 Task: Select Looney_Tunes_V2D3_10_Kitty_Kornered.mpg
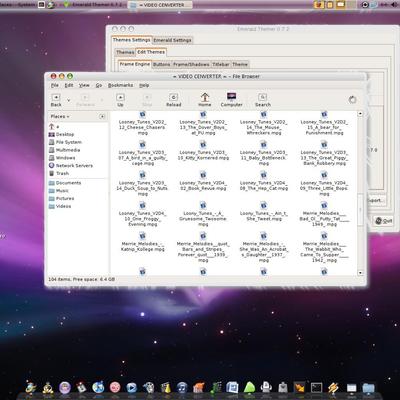(203, 151)
